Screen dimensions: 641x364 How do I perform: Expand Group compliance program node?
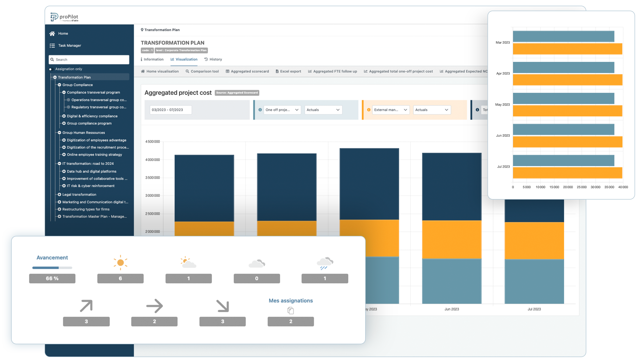(x=64, y=123)
